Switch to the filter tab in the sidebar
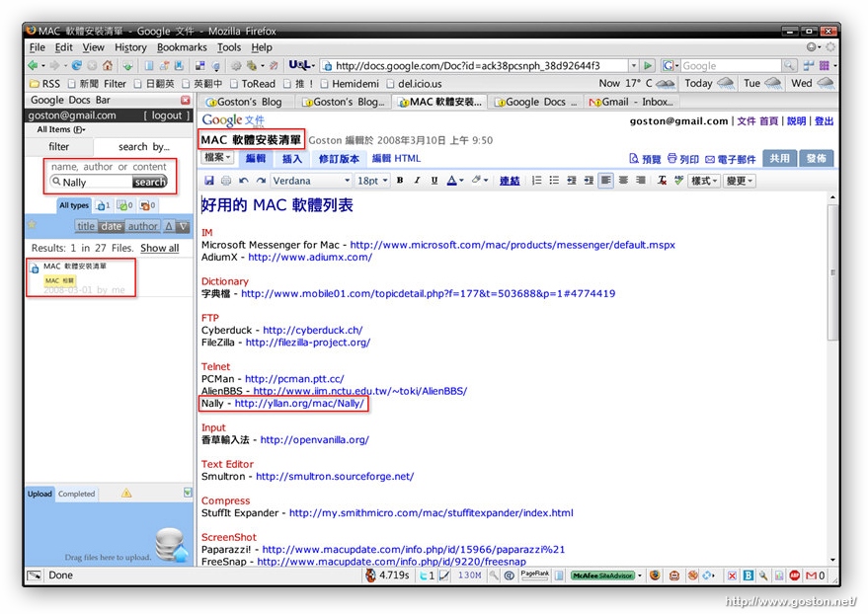The width and height of the screenshot is (868, 614). (58, 146)
